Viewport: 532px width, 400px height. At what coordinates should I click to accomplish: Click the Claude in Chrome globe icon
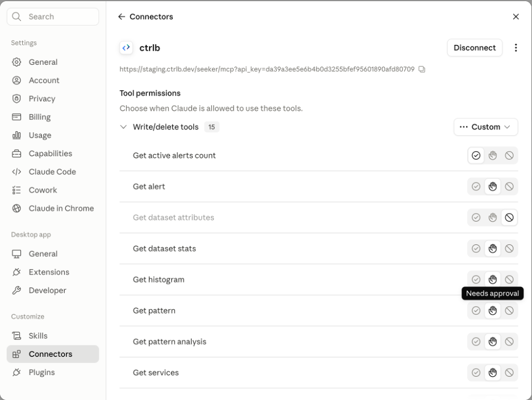pos(16,209)
